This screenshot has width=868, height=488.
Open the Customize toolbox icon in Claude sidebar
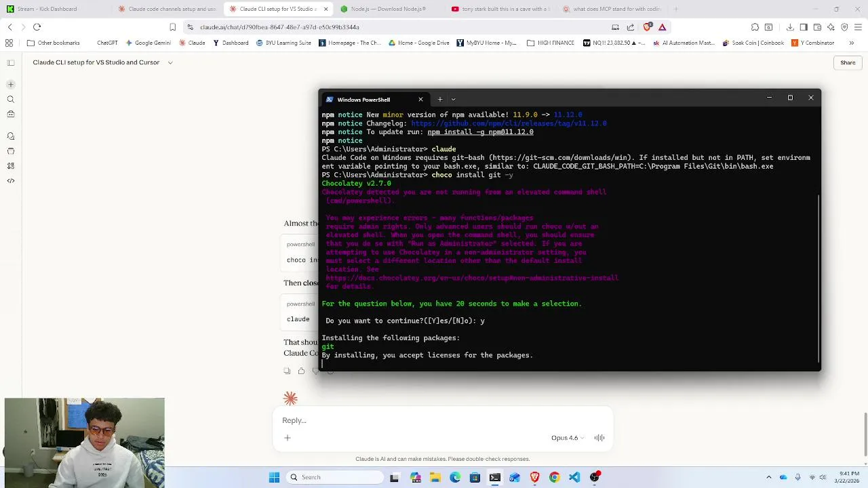[x=11, y=115]
